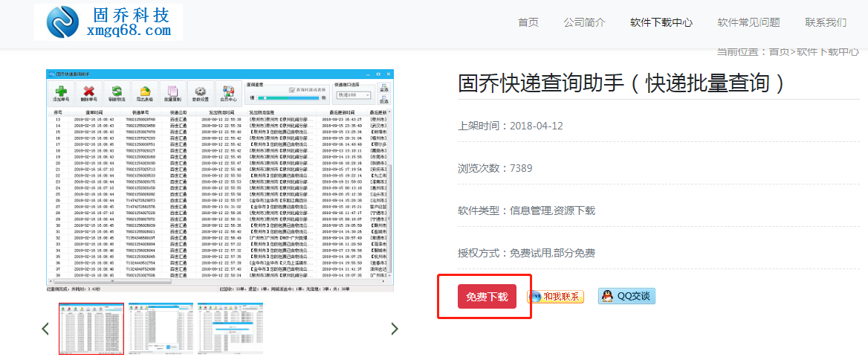Show next thumbnail with right arrow
The width and height of the screenshot is (868, 360).
pos(395,329)
